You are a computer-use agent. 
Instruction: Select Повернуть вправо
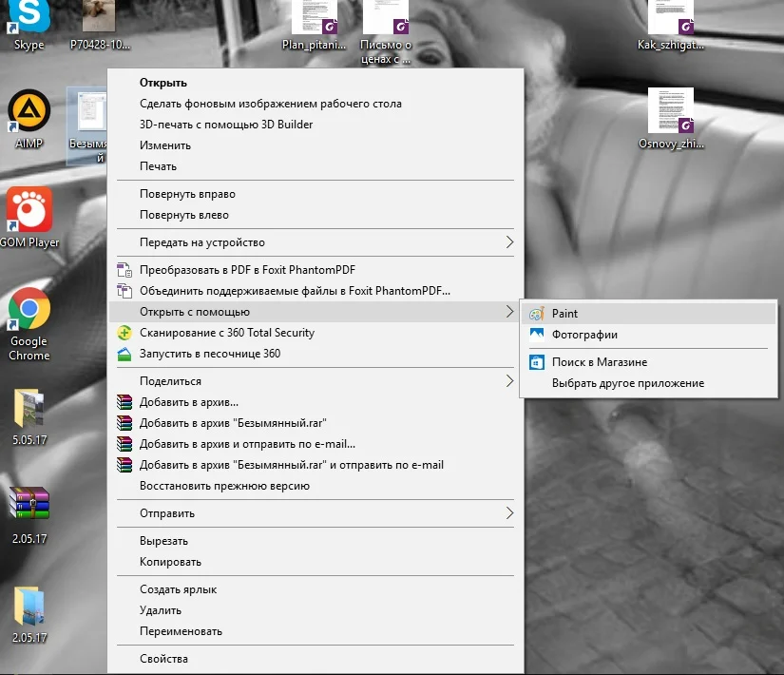tap(316, 194)
